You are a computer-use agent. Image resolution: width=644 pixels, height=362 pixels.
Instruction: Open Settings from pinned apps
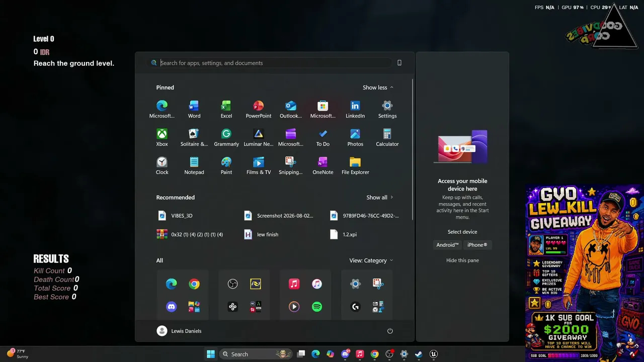(387, 110)
